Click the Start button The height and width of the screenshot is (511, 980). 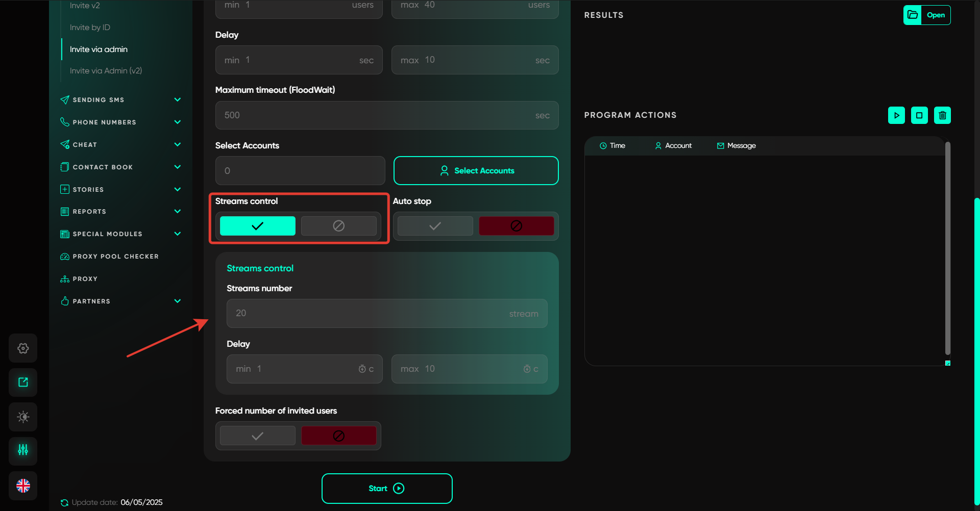click(x=386, y=489)
